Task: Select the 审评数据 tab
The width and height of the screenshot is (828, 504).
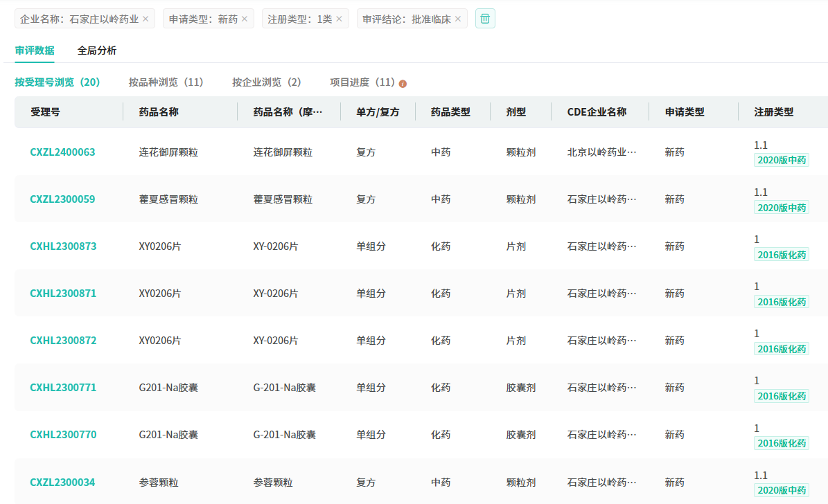Action: coord(35,51)
